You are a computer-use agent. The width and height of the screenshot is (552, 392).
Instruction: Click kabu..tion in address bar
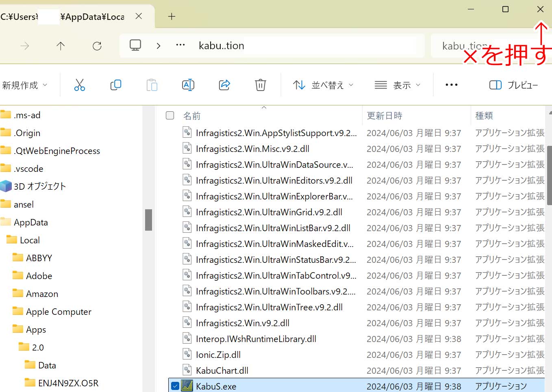pos(222,46)
